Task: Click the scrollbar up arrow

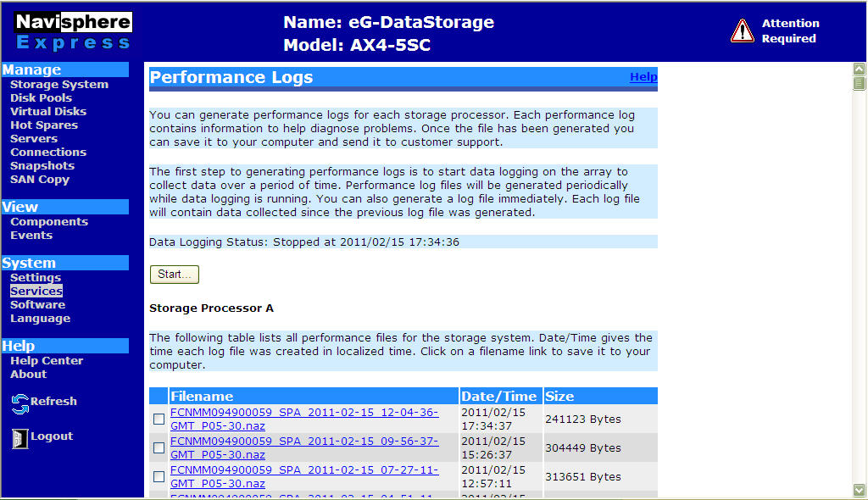Action: pyautogui.click(x=860, y=69)
